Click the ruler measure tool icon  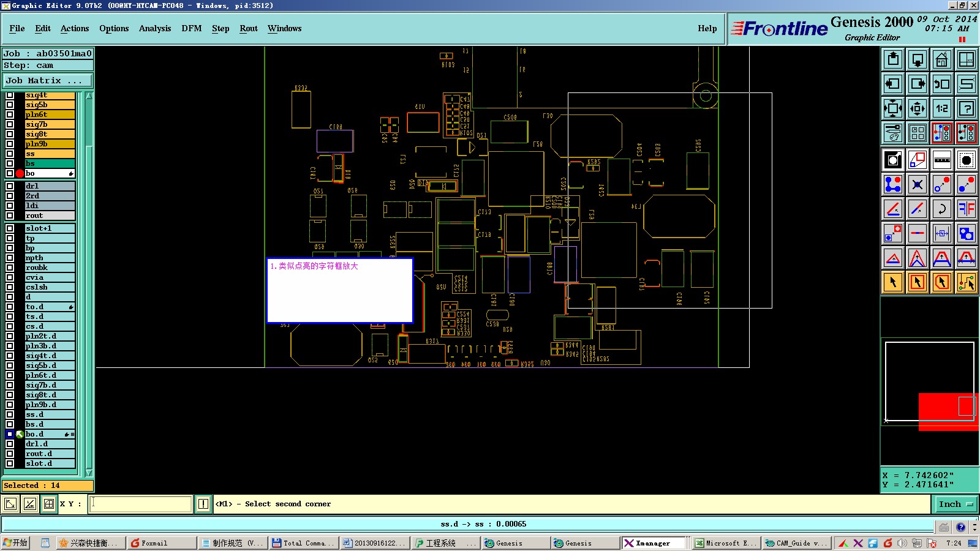click(x=942, y=160)
